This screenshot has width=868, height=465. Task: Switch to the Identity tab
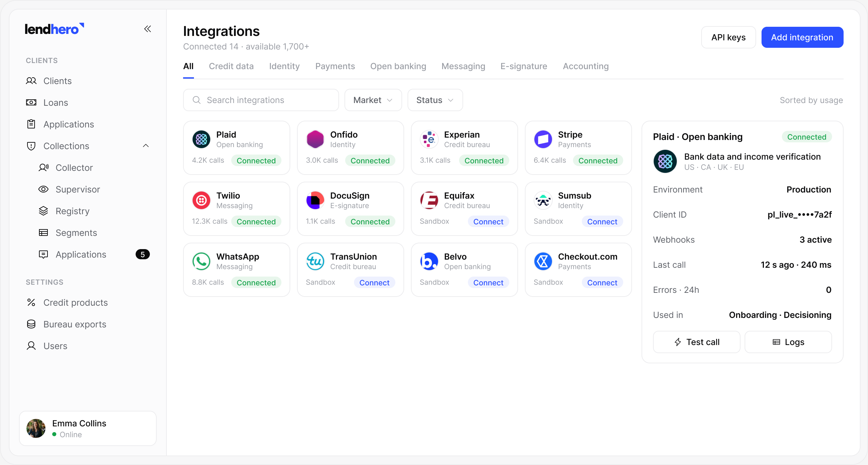click(284, 66)
